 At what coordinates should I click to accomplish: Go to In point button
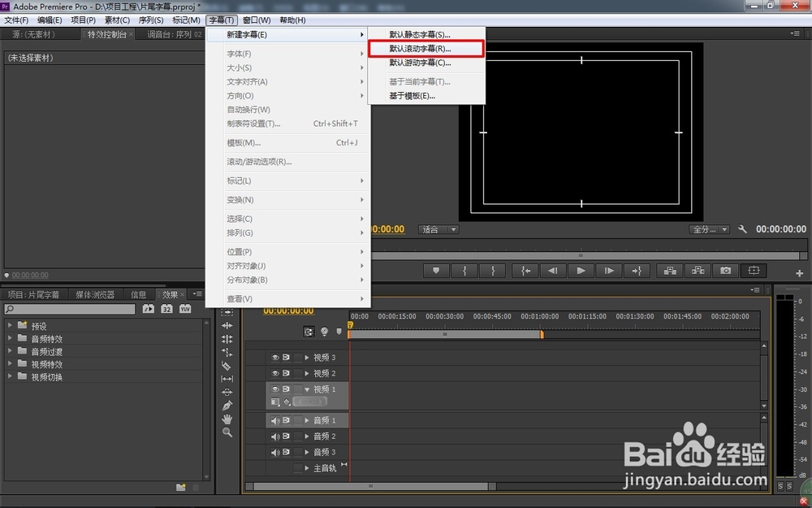coord(525,271)
